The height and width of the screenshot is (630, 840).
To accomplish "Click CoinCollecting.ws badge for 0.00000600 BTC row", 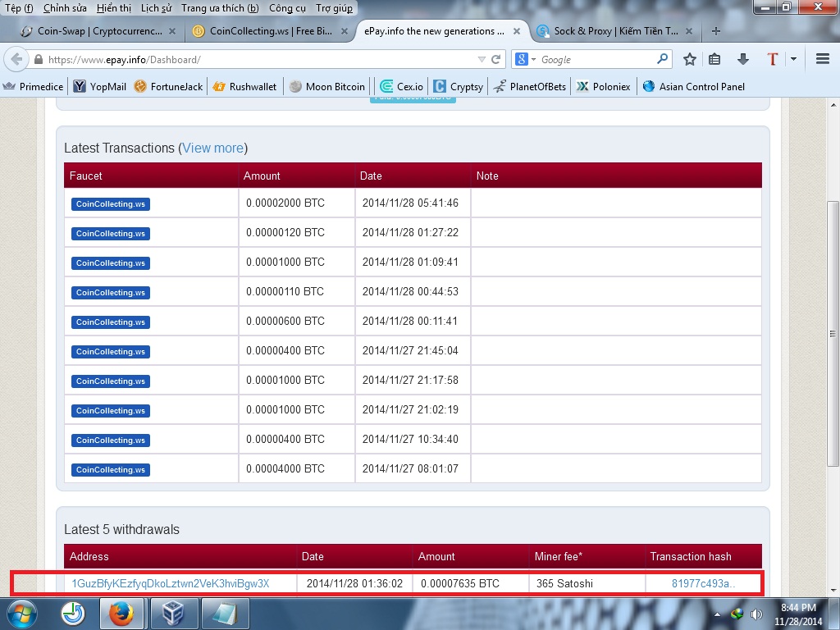I will 111,322.
